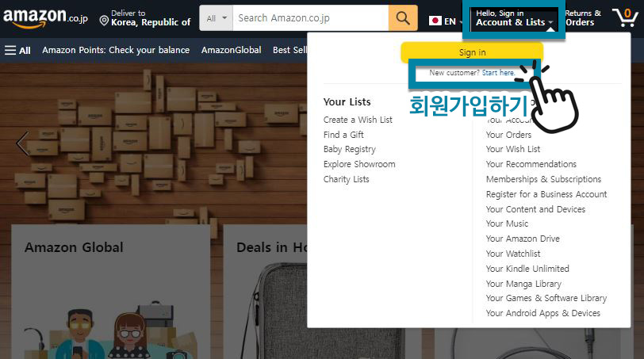
Task: Click Find a Gift
Action: (343, 135)
